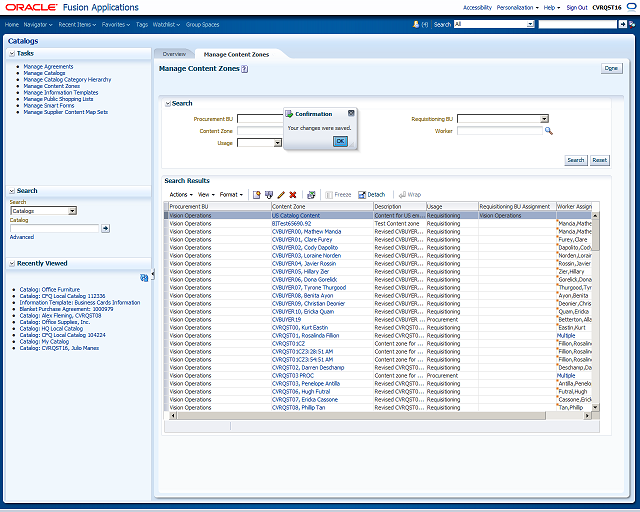The image size is (640, 512).
Task: Sort by the Content Zone column header
Action: (322, 207)
